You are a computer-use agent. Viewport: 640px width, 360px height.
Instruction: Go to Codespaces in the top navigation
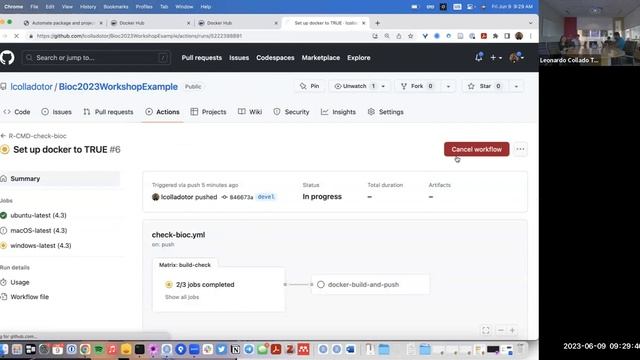pyautogui.click(x=275, y=58)
